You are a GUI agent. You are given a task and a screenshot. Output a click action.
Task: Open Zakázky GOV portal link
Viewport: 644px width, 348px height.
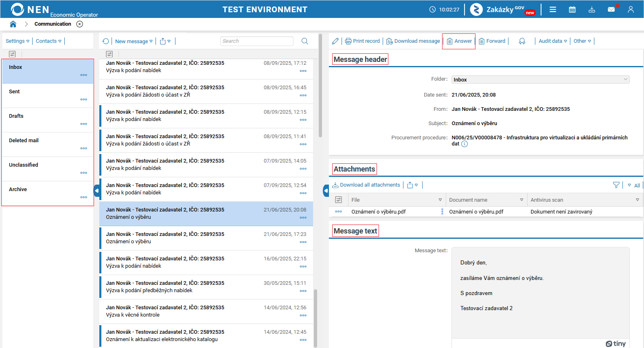[503, 9]
